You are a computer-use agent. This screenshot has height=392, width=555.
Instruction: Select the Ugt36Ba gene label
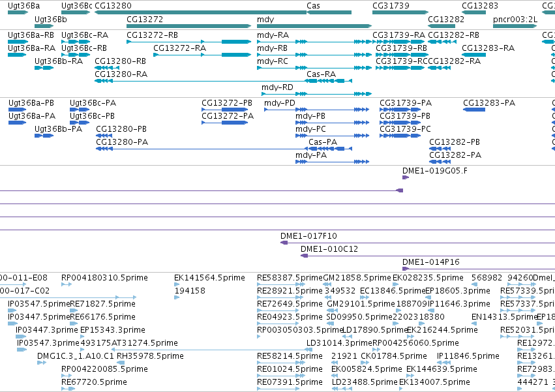23,6
